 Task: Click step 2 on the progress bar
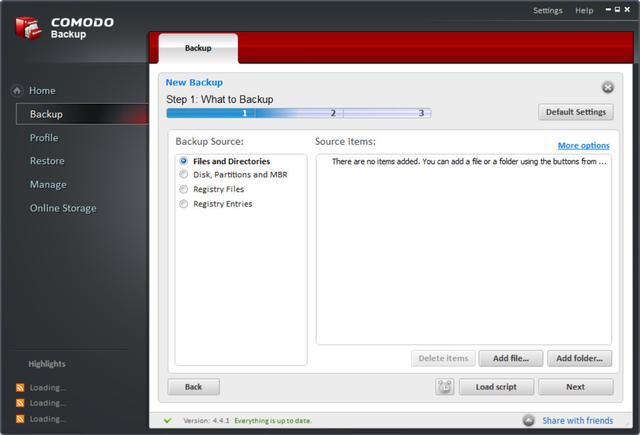pyautogui.click(x=333, y=113)
